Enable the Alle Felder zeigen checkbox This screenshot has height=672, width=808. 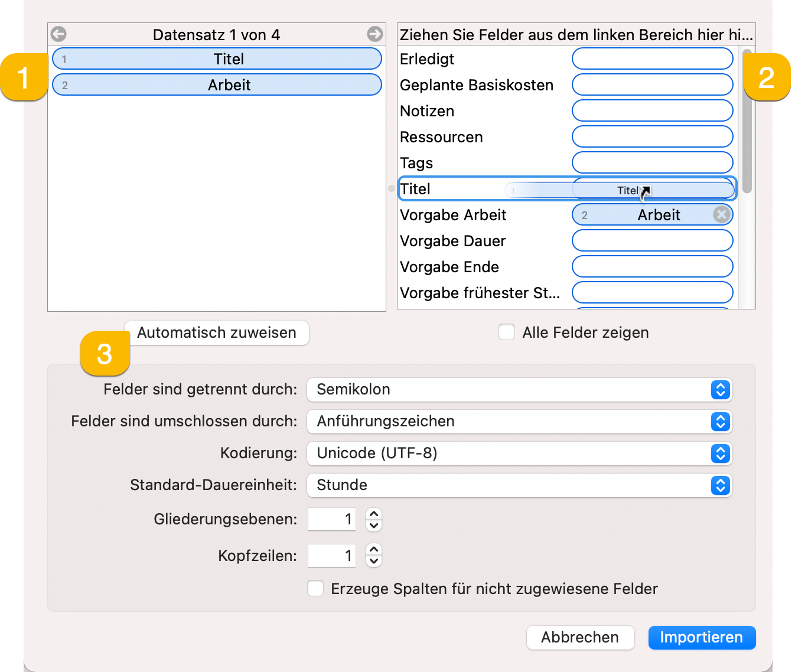[507, 332]
